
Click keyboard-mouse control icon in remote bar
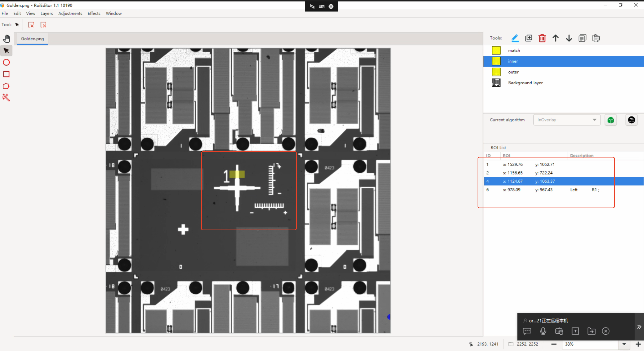559,331
